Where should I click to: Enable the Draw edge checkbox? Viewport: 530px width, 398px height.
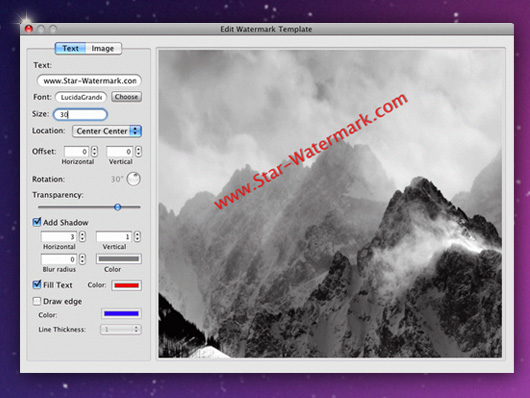[x=37, y=301]
